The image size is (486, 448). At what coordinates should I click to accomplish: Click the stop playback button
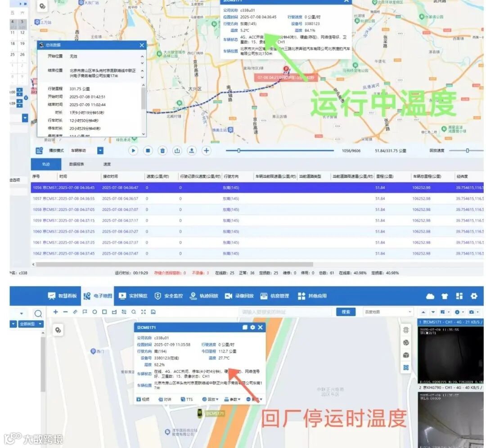[148, 151]
